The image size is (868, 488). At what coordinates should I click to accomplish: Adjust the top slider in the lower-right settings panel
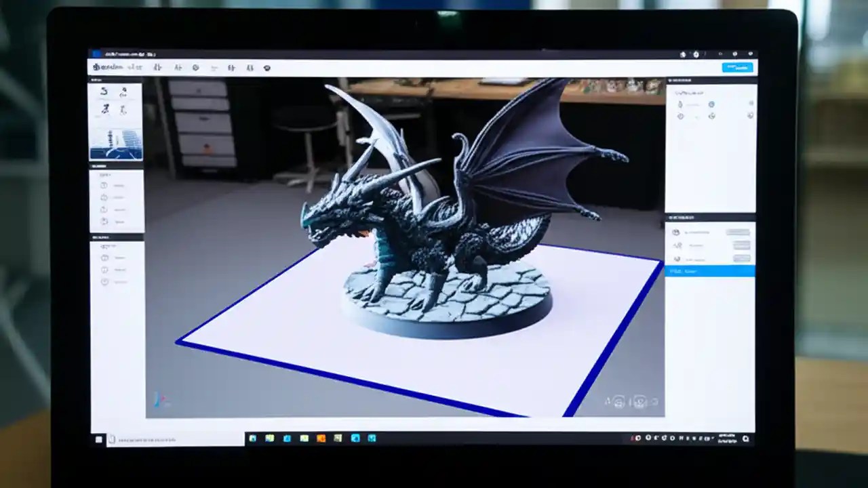(738, 232)
